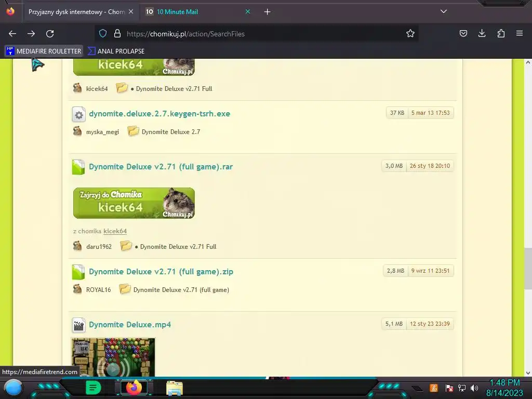The height and width of the screenshot is (399, 532).
Task: Click the partially visible top kicek64 banner
Action: 134,67
